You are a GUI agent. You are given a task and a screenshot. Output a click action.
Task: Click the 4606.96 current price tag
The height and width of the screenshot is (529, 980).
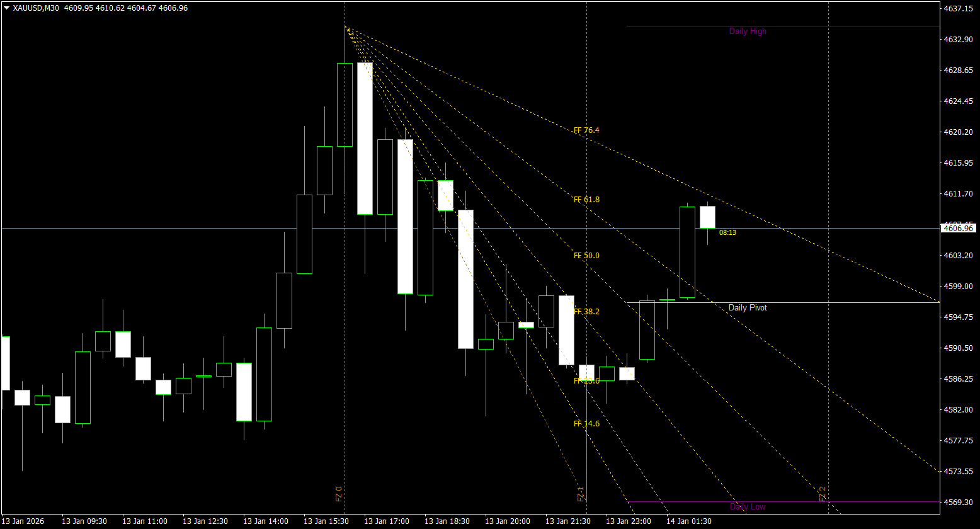958,229
